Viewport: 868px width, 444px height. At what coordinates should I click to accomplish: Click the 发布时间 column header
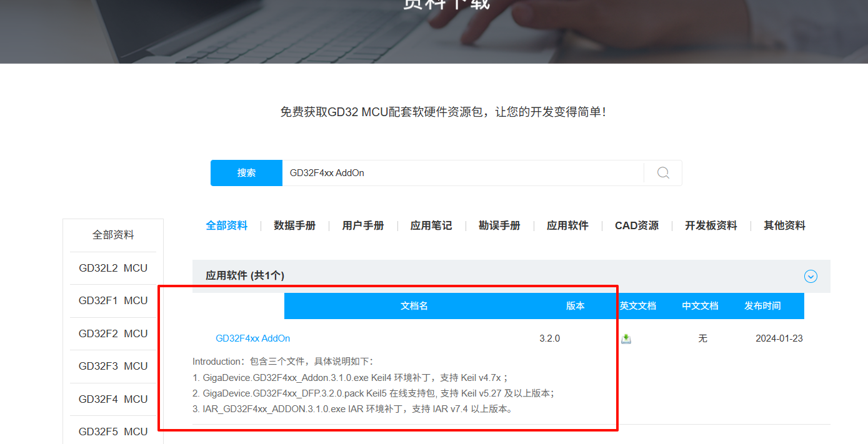[x=762, y=306]
